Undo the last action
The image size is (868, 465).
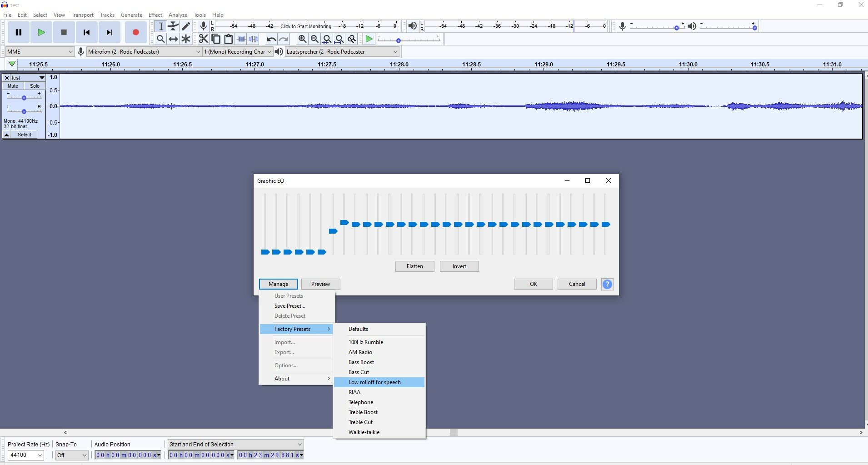pyautogui.click(x=271, y=39)
